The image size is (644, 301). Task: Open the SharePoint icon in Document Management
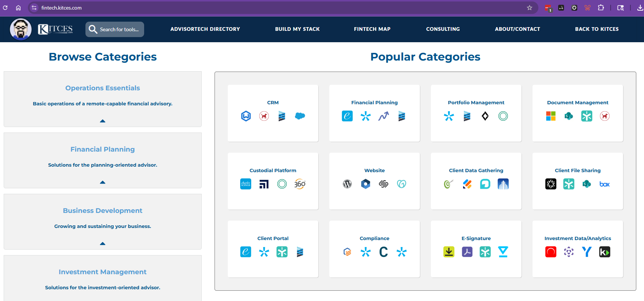(569, 116)
